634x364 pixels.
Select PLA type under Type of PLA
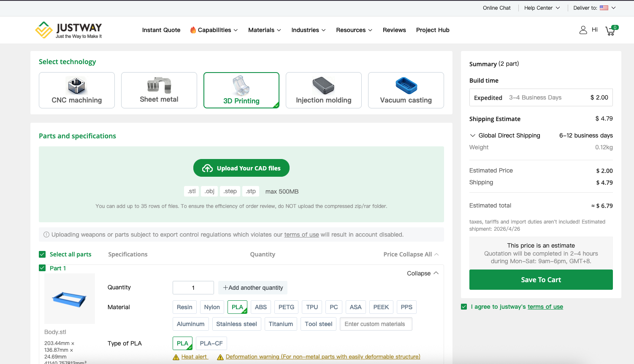click(x=182, y=343)
